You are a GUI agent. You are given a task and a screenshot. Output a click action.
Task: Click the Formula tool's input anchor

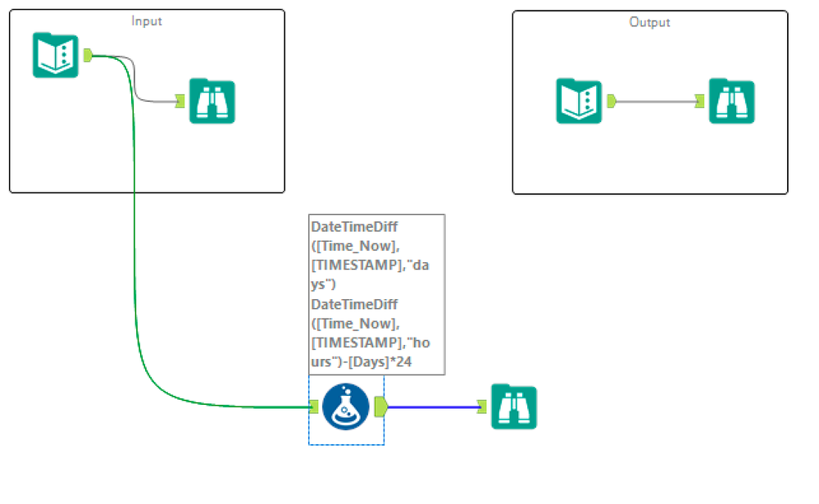[x=314, y=406]
